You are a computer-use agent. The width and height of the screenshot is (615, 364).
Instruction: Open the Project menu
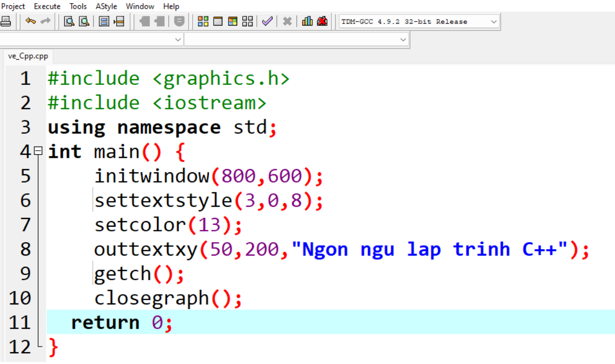tap(13, 6)
